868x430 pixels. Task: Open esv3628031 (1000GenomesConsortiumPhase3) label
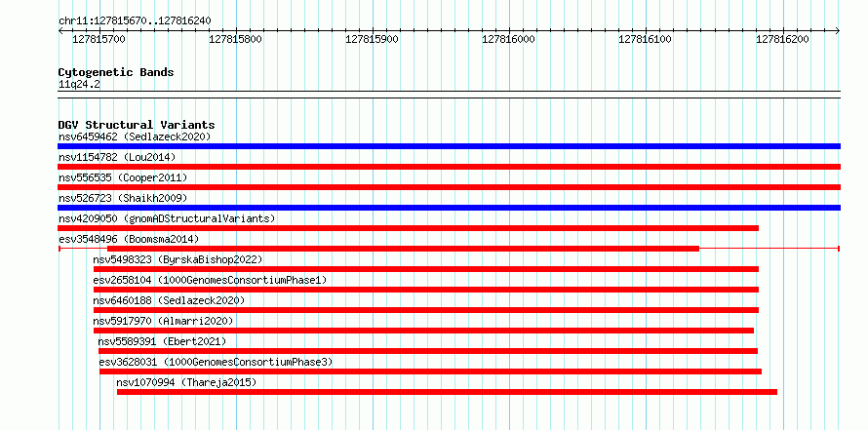[216, 362]
